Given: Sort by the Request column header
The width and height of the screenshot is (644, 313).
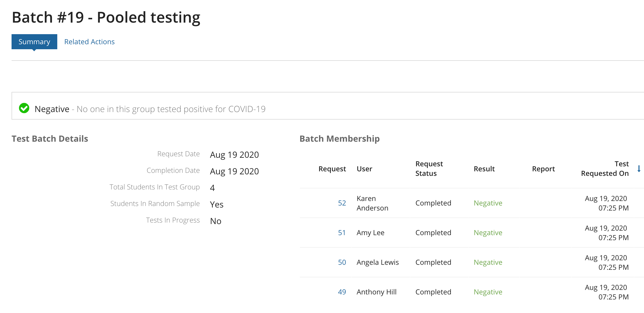Looking at the screenshot, I should tap(332, 169).
